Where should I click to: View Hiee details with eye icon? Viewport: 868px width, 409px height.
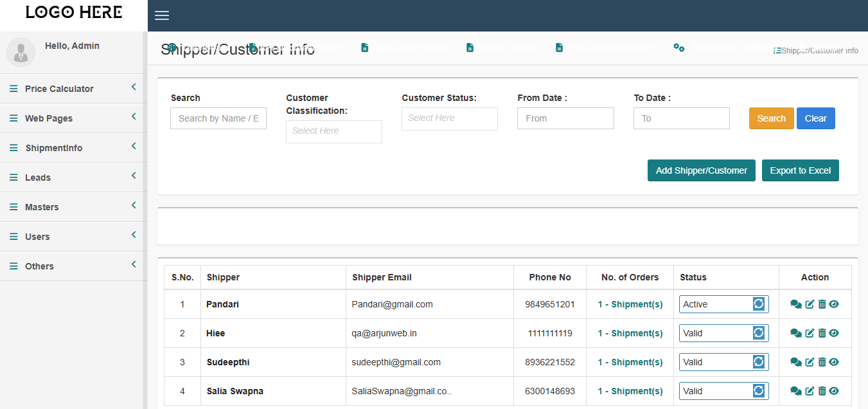click(834, 334)
